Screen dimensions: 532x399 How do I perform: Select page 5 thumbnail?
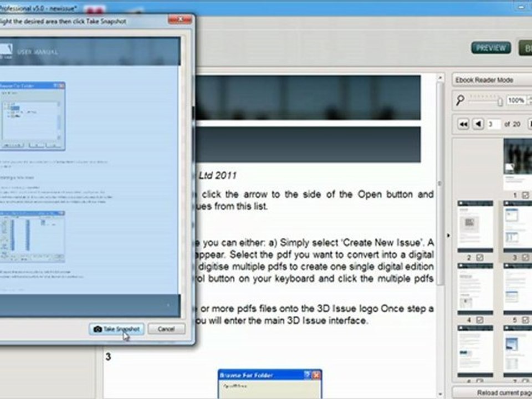click(x=518, y=289)
